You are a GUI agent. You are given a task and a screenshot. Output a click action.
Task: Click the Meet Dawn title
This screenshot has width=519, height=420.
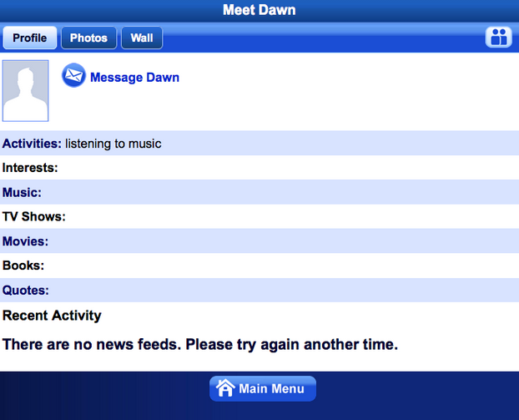259,10
